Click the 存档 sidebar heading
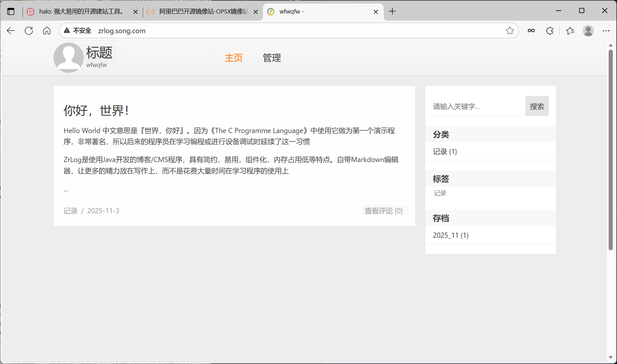 441,218
